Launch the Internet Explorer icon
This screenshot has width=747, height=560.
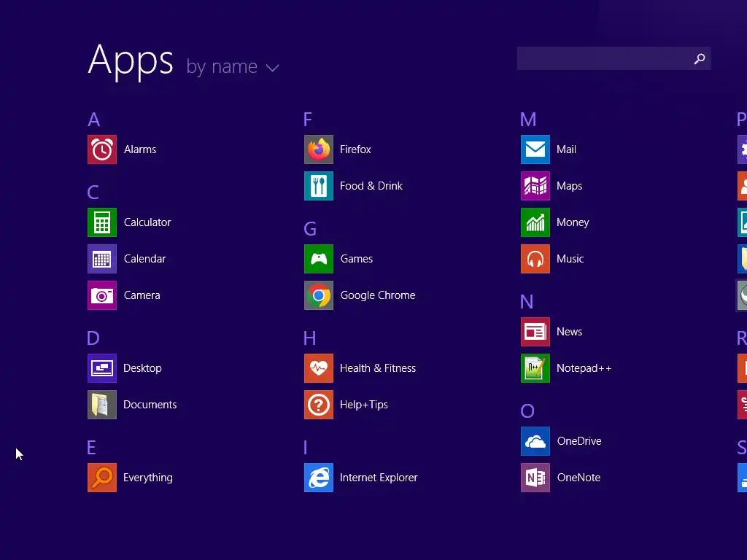(319, 478)
